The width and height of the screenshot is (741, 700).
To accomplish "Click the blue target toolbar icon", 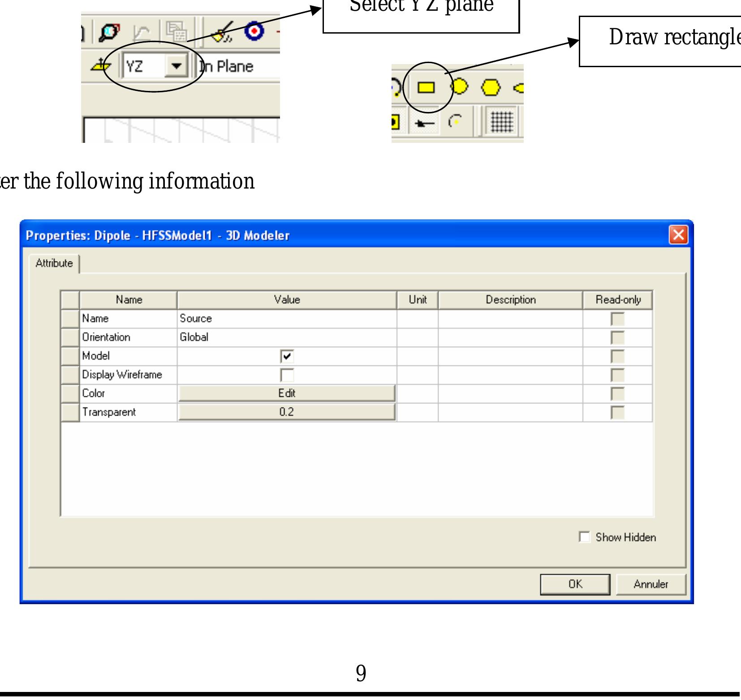I will coord(254,31).
